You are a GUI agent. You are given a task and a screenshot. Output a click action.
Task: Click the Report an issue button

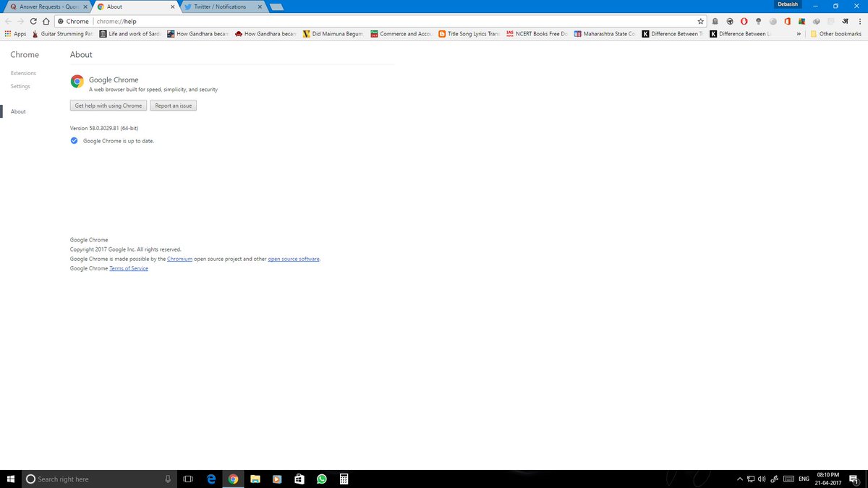click(x=174, y=106)
